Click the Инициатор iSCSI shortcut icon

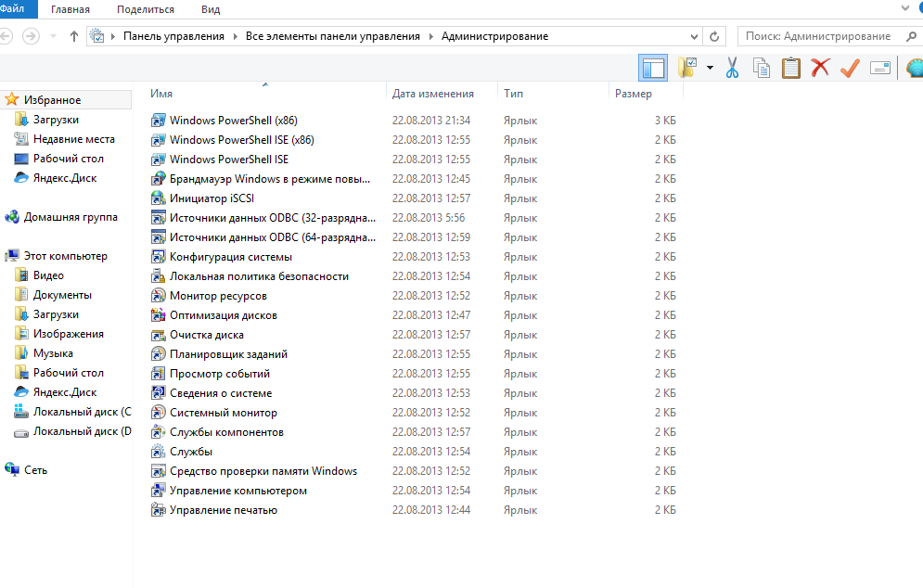[159, 198]
